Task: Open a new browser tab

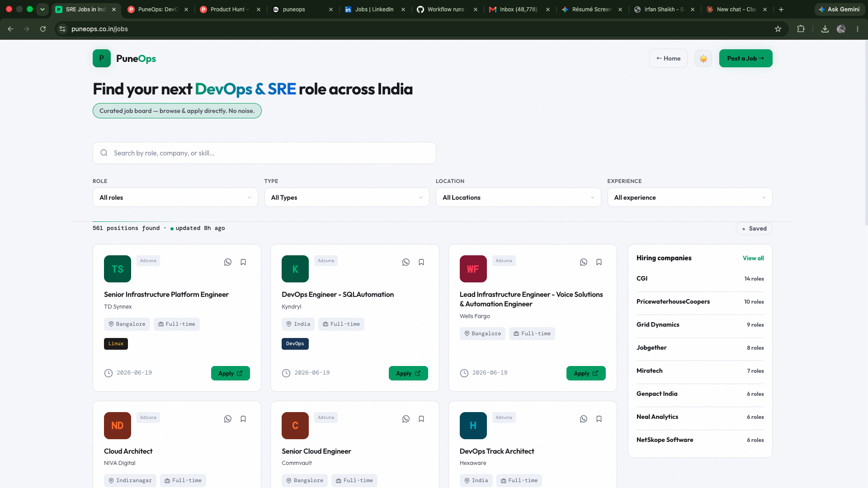Action: point(781,9)
